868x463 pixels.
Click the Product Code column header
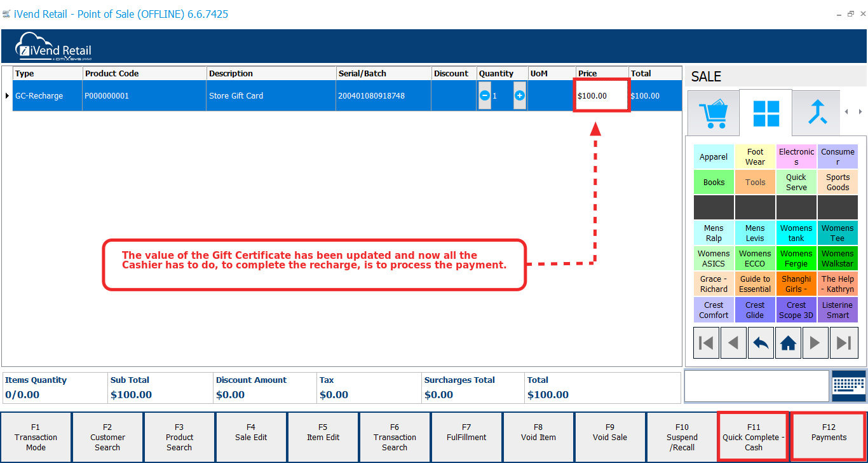pyautogui.click(x=144, y=73)
